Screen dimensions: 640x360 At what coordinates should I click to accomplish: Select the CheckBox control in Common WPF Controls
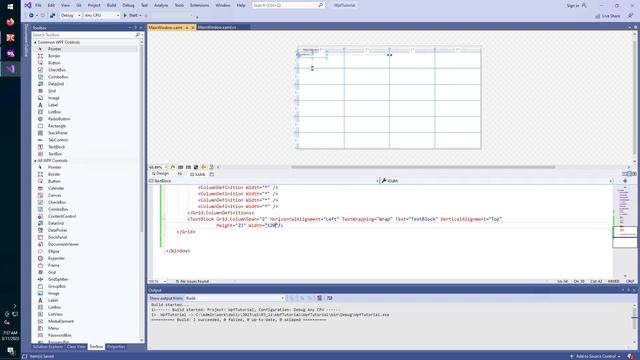tap(57, 70)
